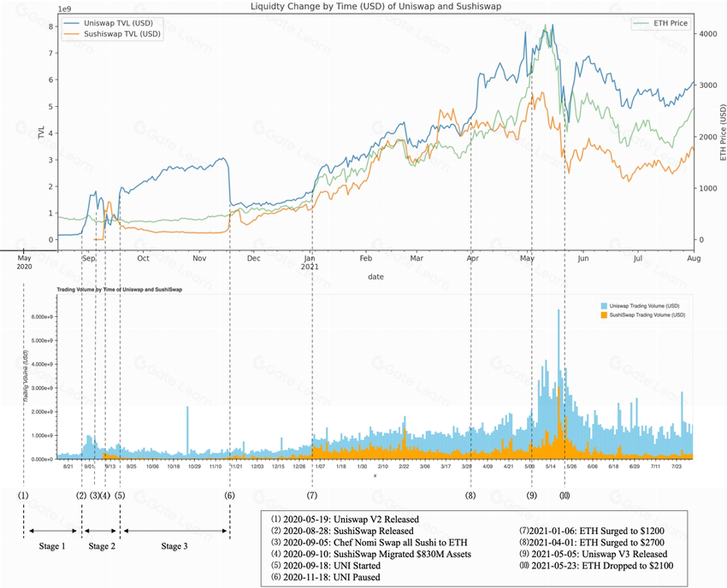The height and width of the screenshot is (588, 727).
Task: Select event marker (1) below the volume chart
Action: tap(23, 496)
